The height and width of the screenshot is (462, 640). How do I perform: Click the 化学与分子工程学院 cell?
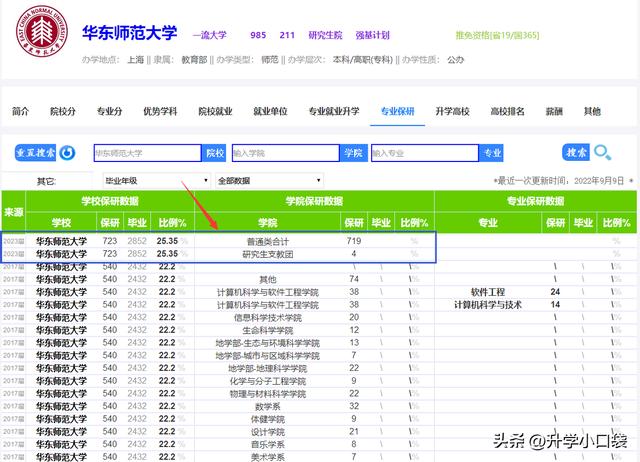pos(267,381)
